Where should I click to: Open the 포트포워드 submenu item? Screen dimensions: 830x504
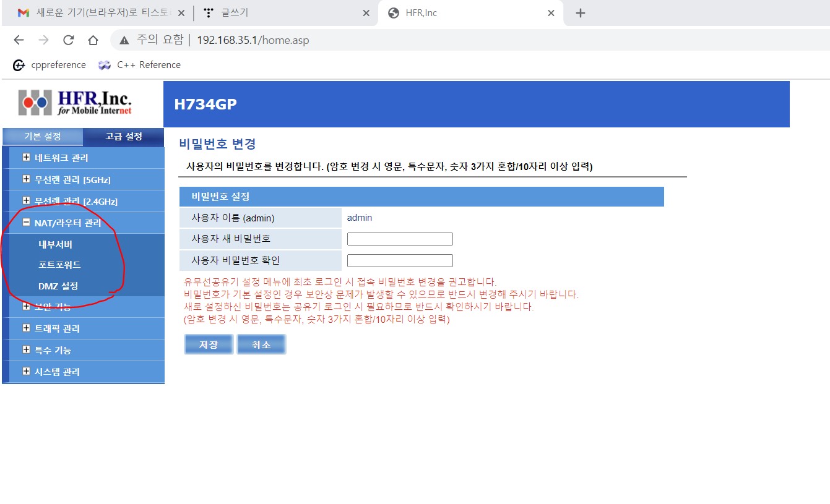point(59,265)
